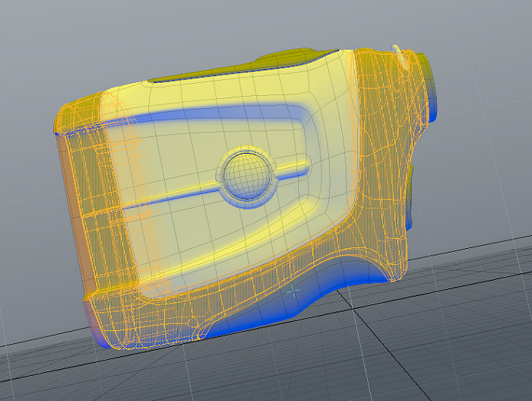The image size is (532, 401).
Task: Select the flat yellow area above the dome
Action: coord(228,133)
